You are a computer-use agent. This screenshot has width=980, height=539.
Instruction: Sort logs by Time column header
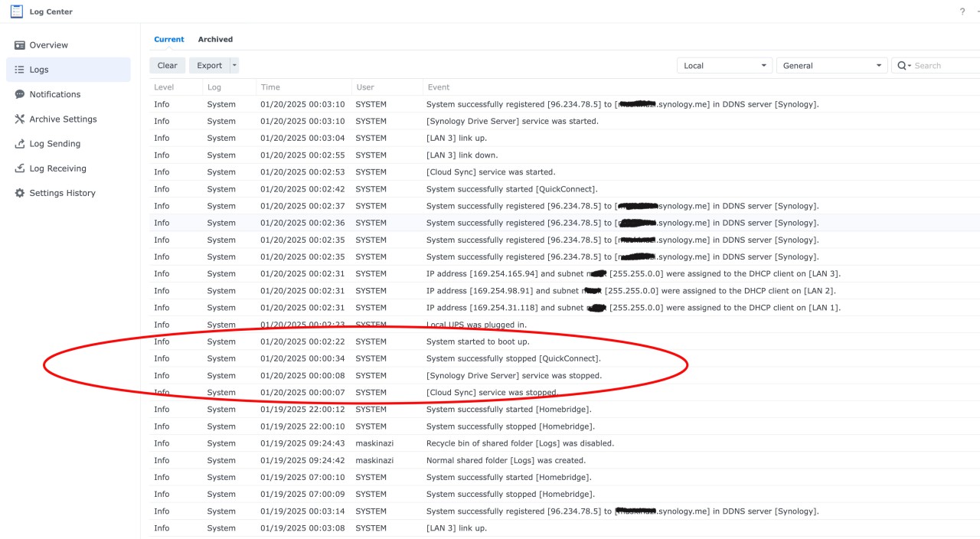coord(270,87)
